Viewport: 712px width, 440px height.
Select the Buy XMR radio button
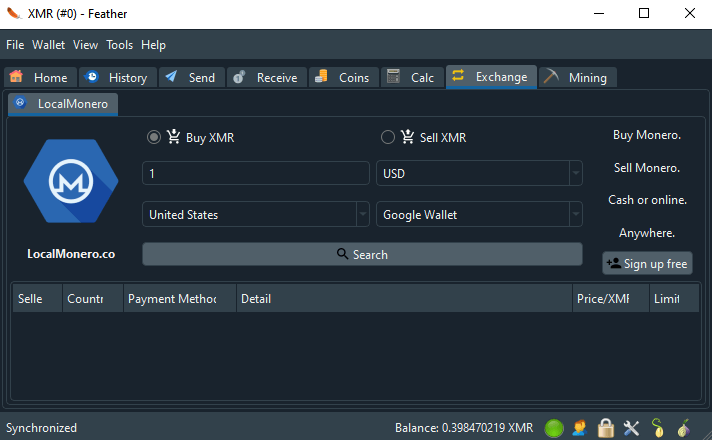click(x=154, y=138)
